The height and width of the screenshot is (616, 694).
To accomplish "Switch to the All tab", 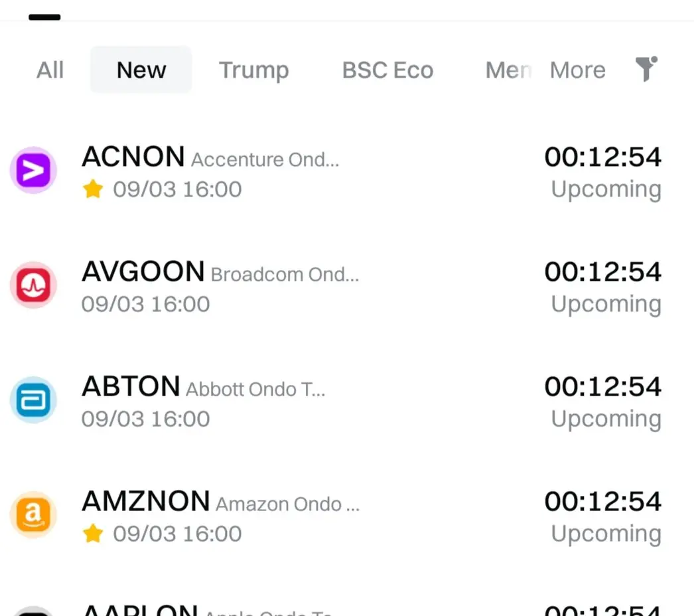I will (x=50, y=70).
